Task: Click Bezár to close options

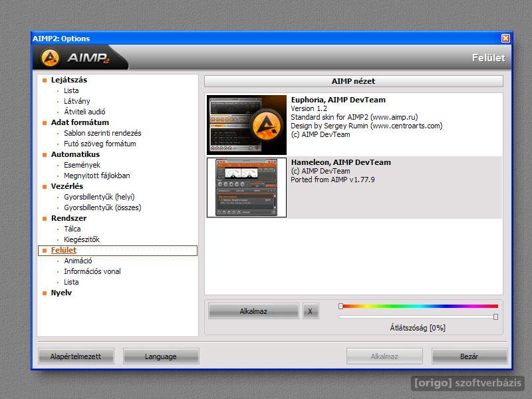Action: coord(469,356)
